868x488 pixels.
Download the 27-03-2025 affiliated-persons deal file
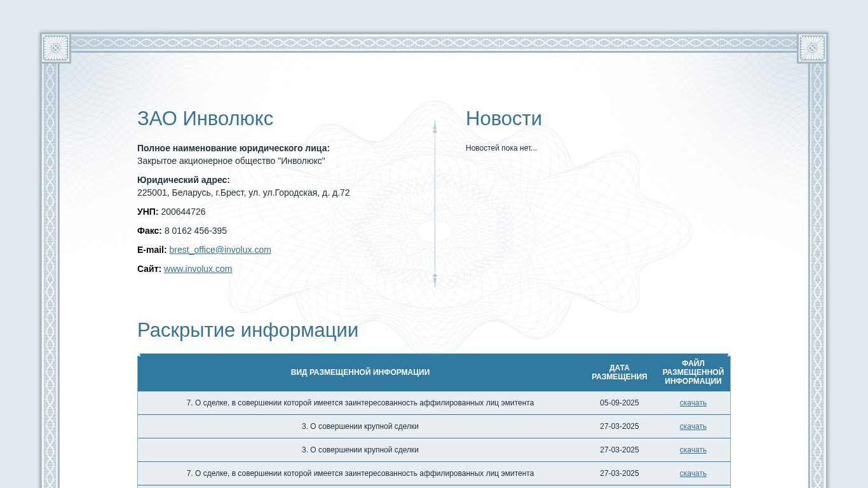pyautogui.click(x=693, y=473)
